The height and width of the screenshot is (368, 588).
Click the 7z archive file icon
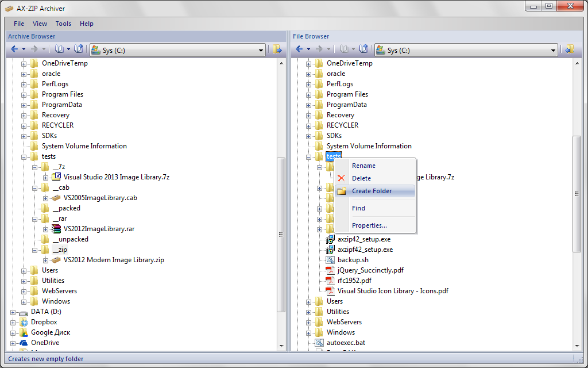tap(56, 177)
